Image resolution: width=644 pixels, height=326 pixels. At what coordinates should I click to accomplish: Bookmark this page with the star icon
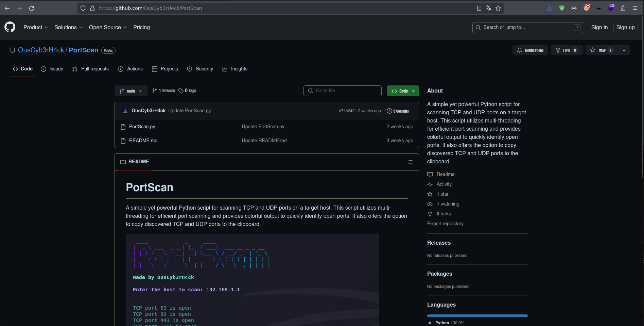(498, 8)
